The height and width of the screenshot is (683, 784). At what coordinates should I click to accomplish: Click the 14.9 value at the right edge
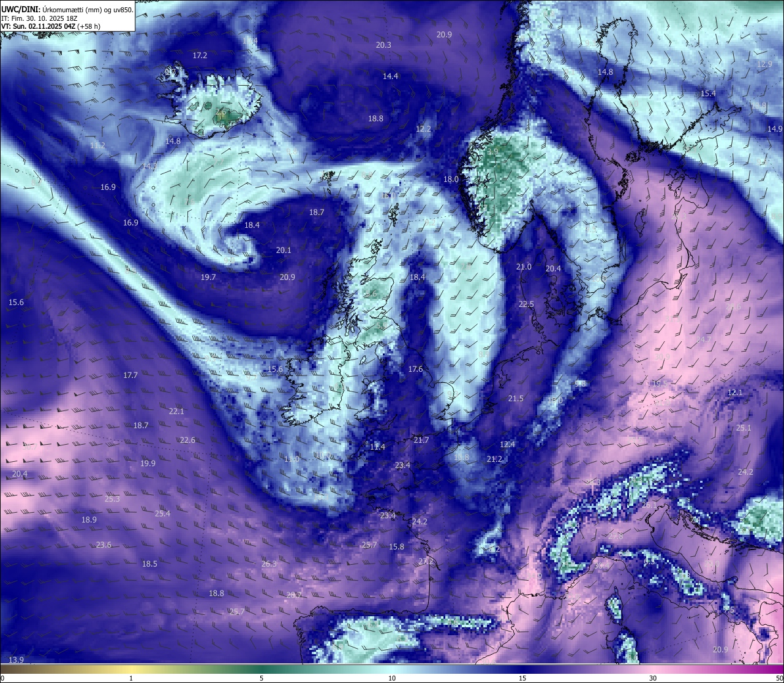click(775, 129)
